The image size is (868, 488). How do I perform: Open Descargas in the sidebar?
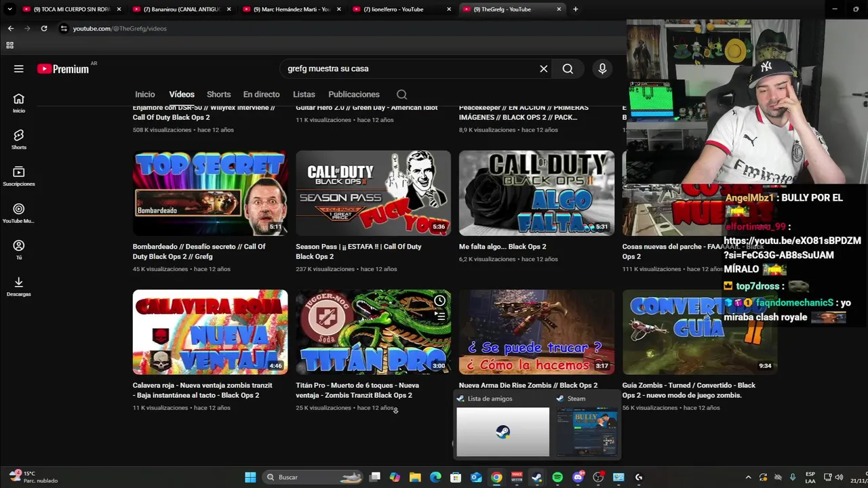[19, 287]
